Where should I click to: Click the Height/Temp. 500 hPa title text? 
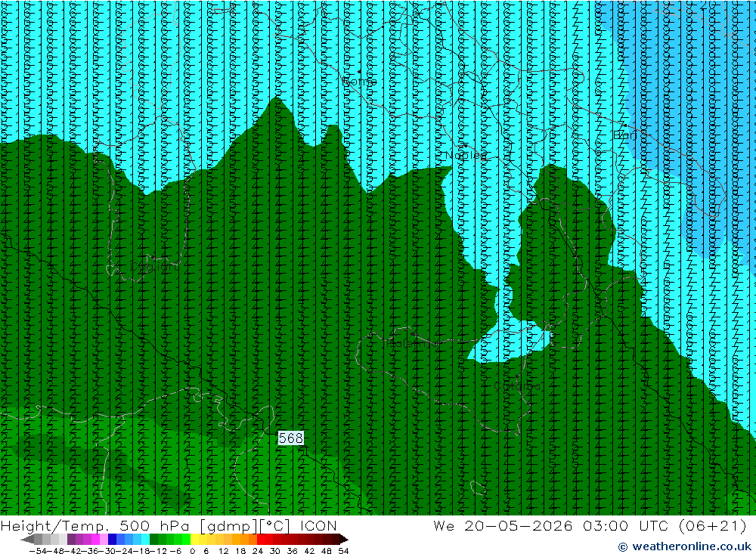[x=95, y=525]
